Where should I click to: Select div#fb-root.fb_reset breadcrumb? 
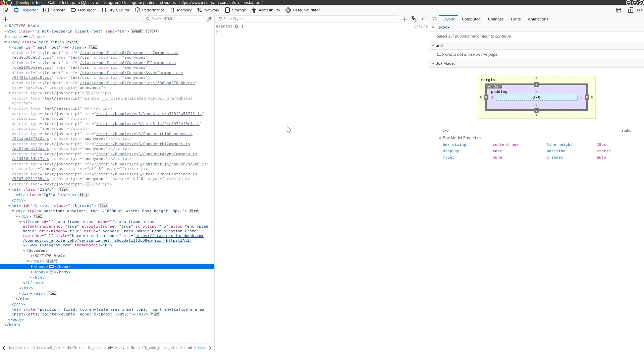[84, 348]
